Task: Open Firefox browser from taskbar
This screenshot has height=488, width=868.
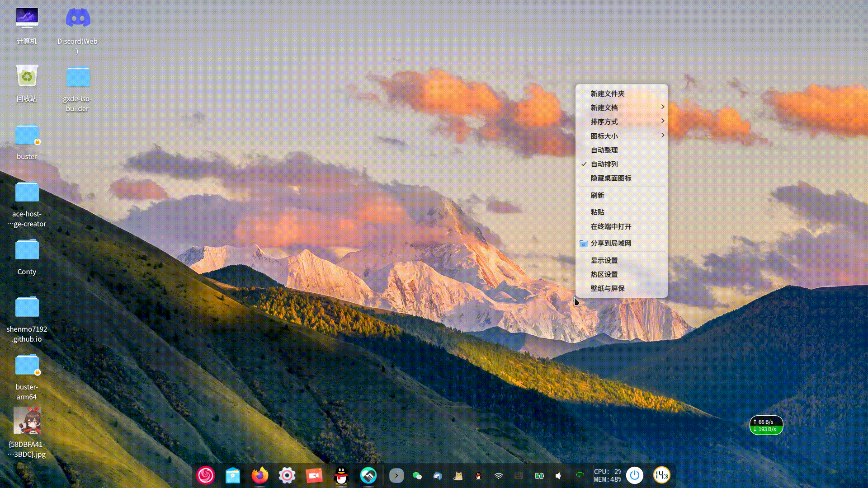Action: (x=260, y=475)
